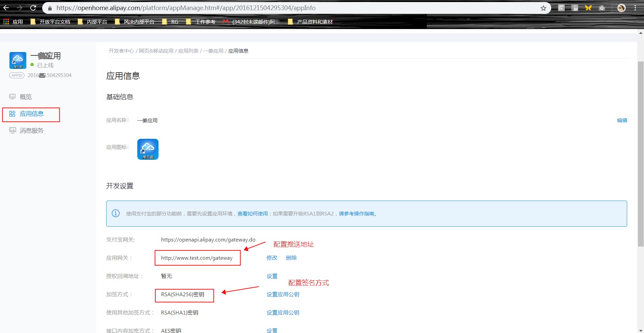Open the Gmail unread mail bookmark

pyautogui.click(x=251, y=22)
